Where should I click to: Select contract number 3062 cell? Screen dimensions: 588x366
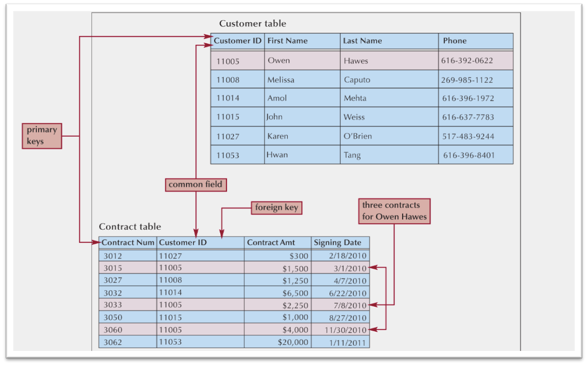pos(128,343)
